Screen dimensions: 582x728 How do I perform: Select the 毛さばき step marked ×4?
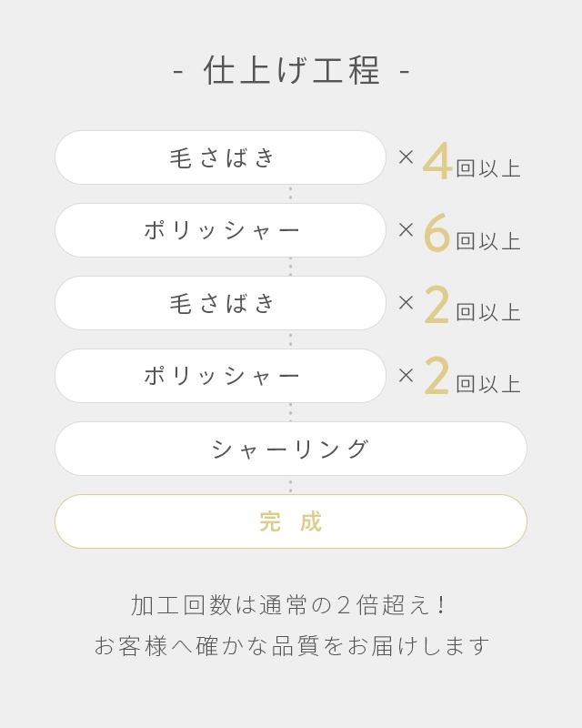(221, 157)
